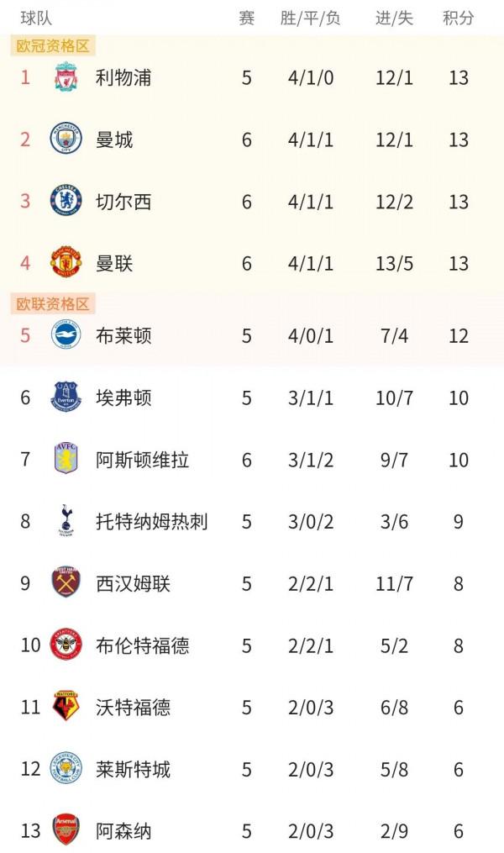504x853 pixels.
Task: Click the Manchester City club crest
Action: tap(66, 140)
